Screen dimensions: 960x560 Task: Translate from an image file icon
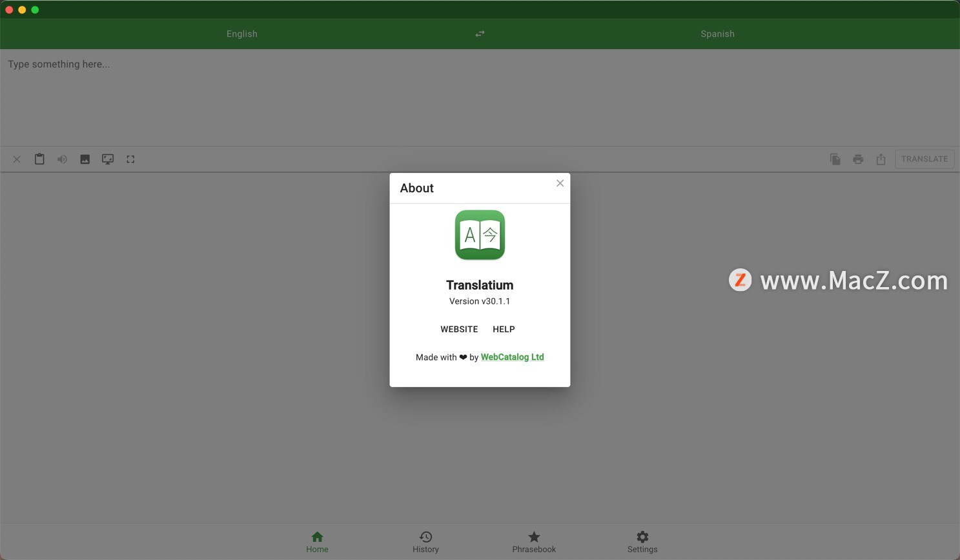(x=85, y=159)
